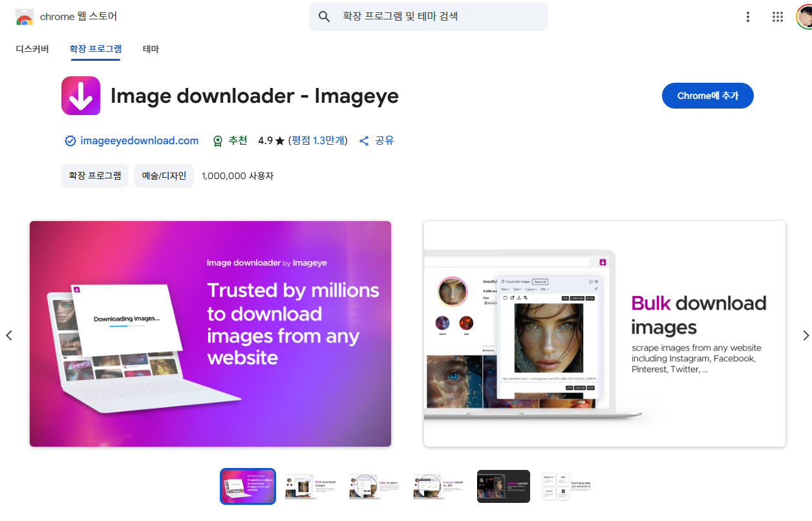Open the imageeyedownload.com link
The image size is (812, 521).
(x=139, y=141)
